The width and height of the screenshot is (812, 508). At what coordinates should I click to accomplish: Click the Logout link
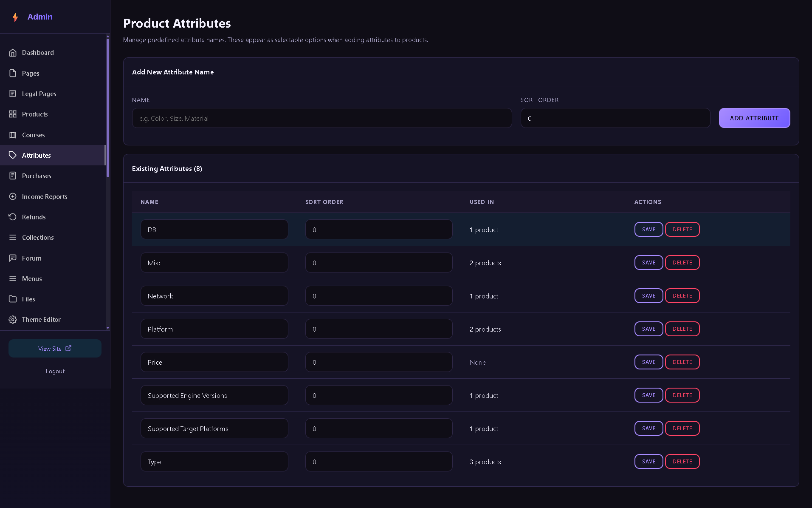click(x=55, y=371)
